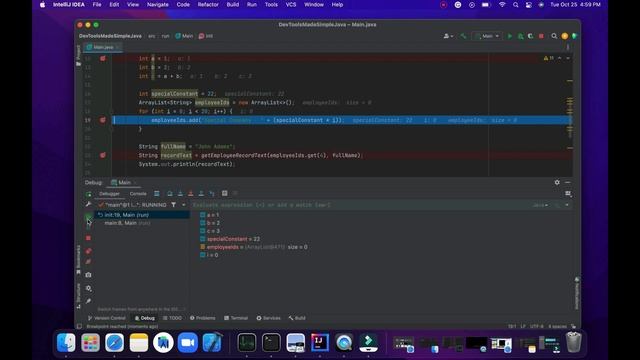Click Step Over icon in debugger toolbar
Screen dimensions: 640x360
pos(170,193)
